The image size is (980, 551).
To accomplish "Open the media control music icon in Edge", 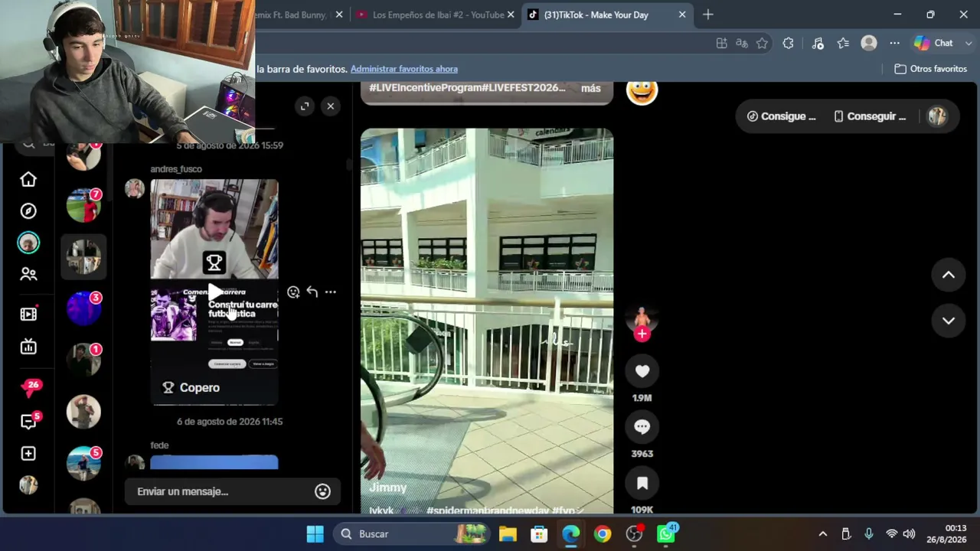I will coord(818,44).
